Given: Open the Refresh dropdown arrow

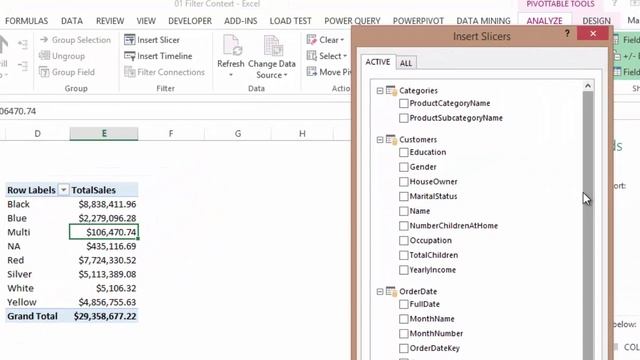Looking at the screenshot, I should (231, 75).
